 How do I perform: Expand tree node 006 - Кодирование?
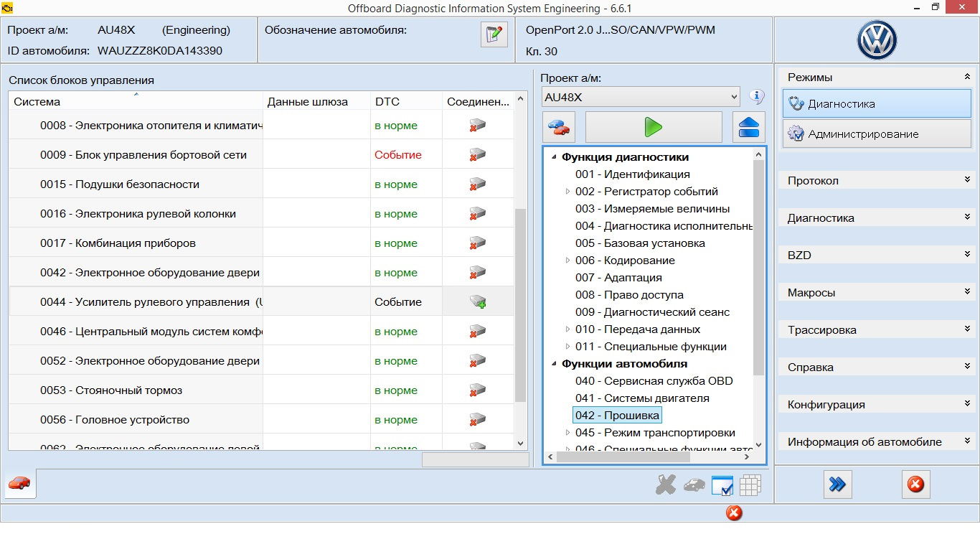567,261
